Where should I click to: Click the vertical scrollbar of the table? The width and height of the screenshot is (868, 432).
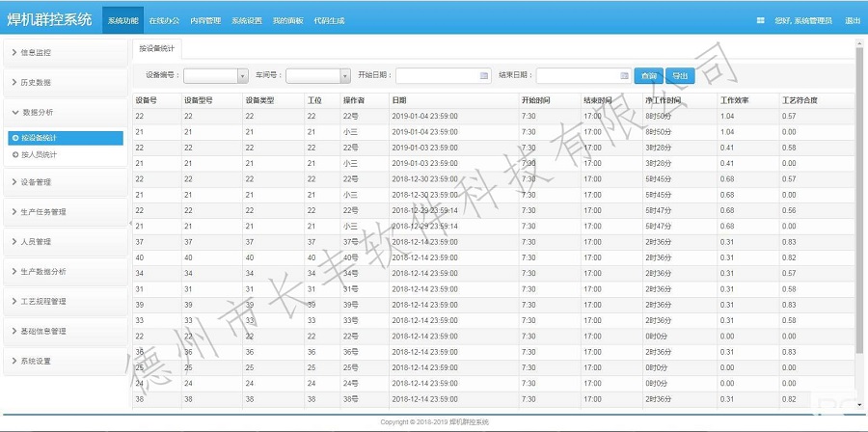pyautogui.click(x=859, y=193)
